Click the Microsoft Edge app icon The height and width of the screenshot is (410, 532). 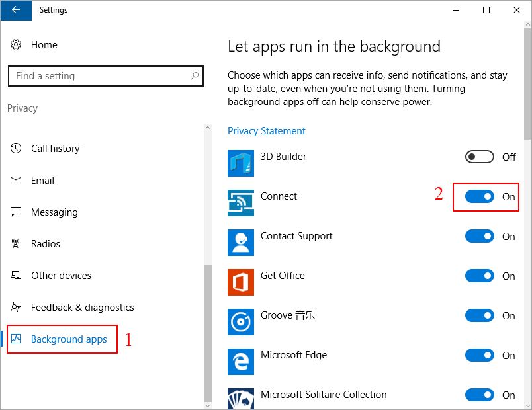241,362
